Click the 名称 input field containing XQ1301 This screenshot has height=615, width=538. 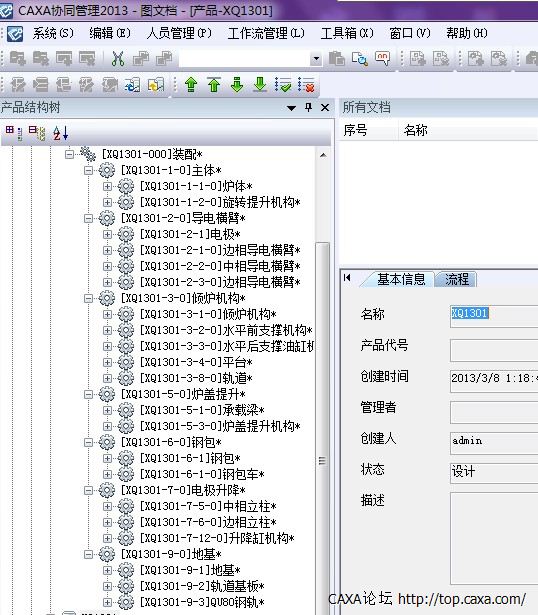[x=494, y=315]
